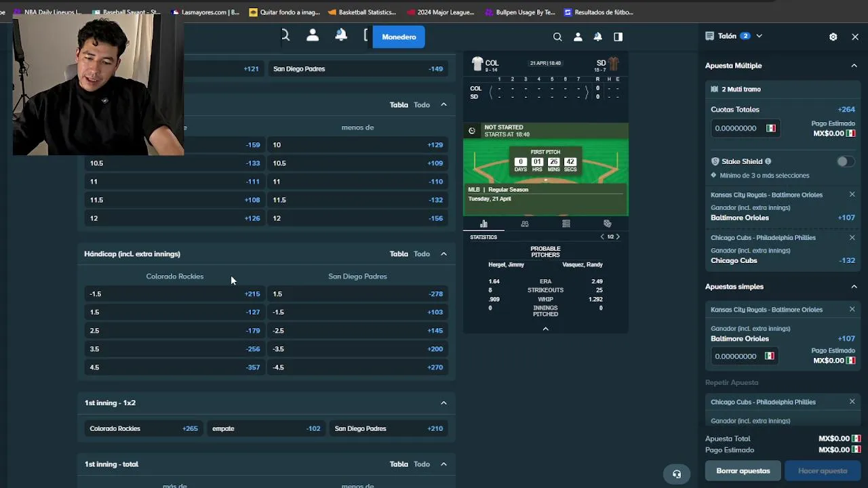Go to next statistics page arrow
This screenshot has height=488, width=868.
618,237
